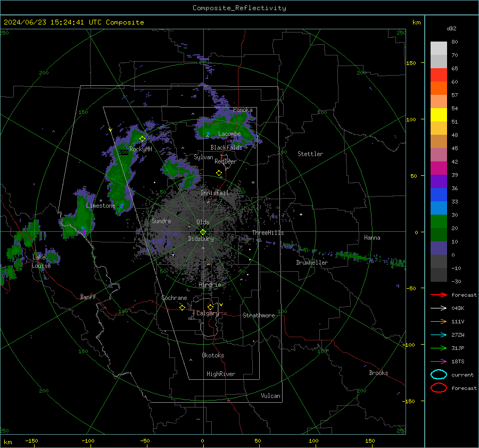Click the ThreeHills map label
The width and height of the screenshot is (479, 448).
point(268,233)
